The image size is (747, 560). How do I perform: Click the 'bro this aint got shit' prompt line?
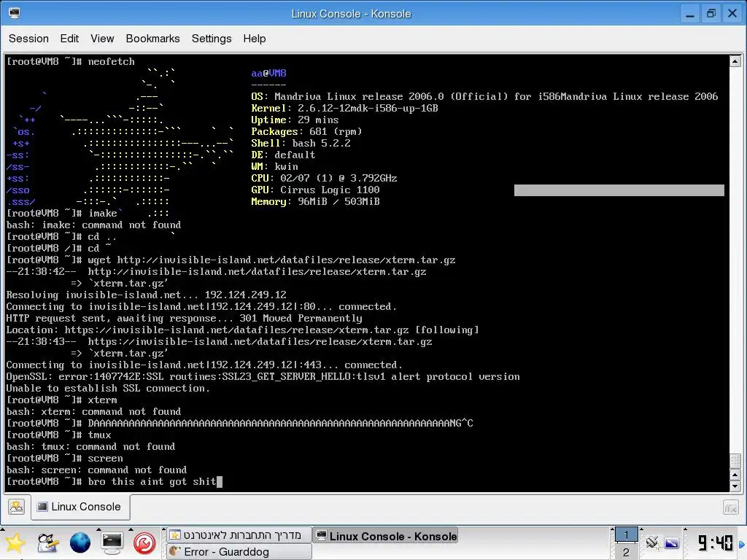(115, 481)
